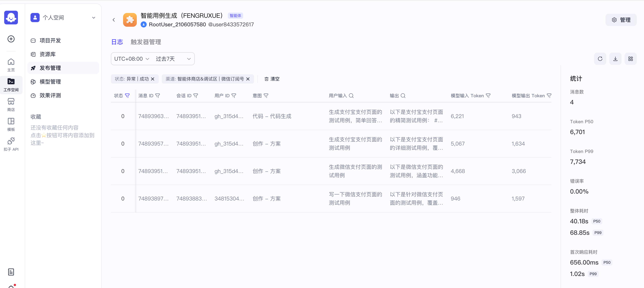The width and height of the screenshot is (644, 288).
Task: Toggle the status column filter icon
Action: 127,96
